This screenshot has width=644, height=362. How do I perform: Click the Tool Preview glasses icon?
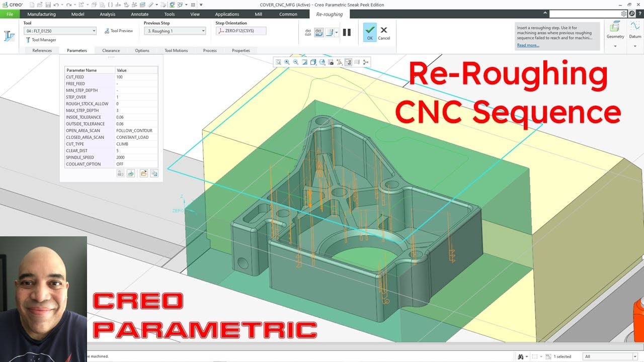tap(107, 31)
